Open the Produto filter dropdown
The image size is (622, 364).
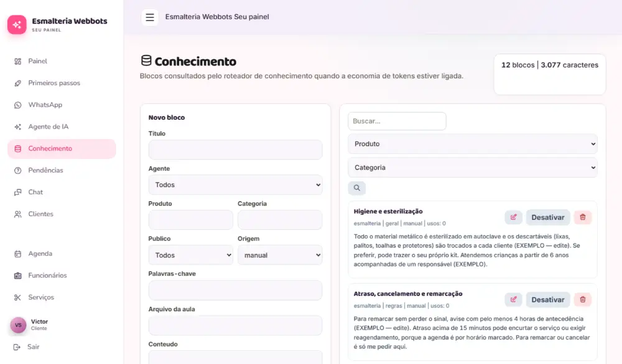click(x=473, y=143)
